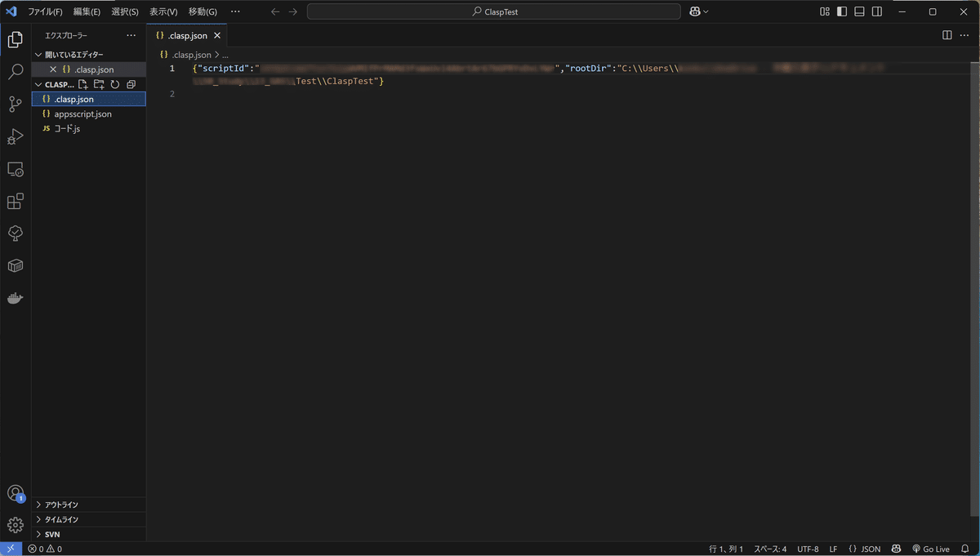Click the New File icon in Explorer
Viewport: 980px width, 556px height.
[x=82, y=84]
